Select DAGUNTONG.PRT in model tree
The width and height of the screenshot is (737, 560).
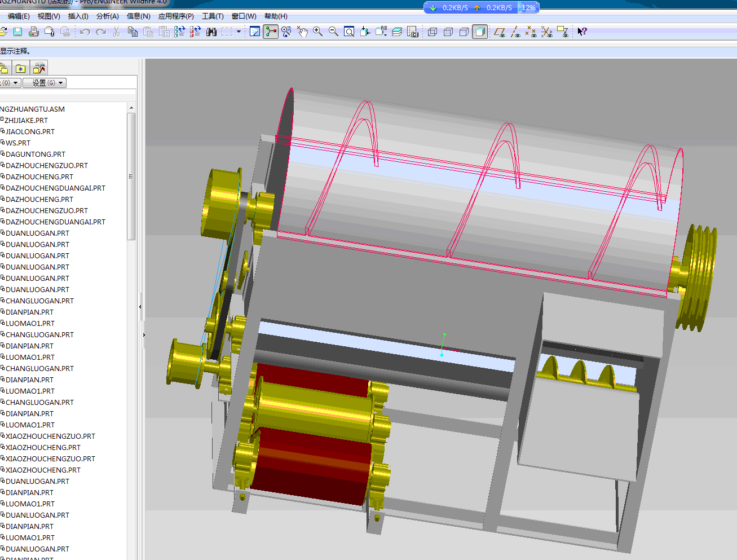(x=35, y=154)
